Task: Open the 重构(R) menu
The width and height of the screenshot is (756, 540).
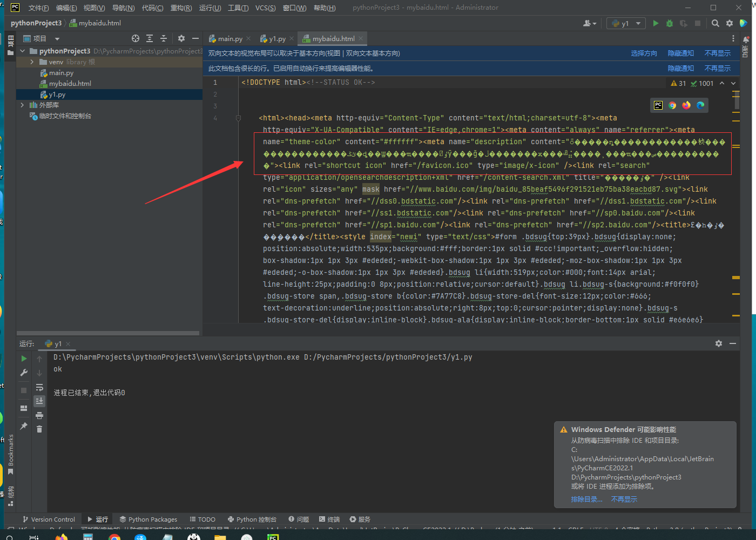Action: 181,8
